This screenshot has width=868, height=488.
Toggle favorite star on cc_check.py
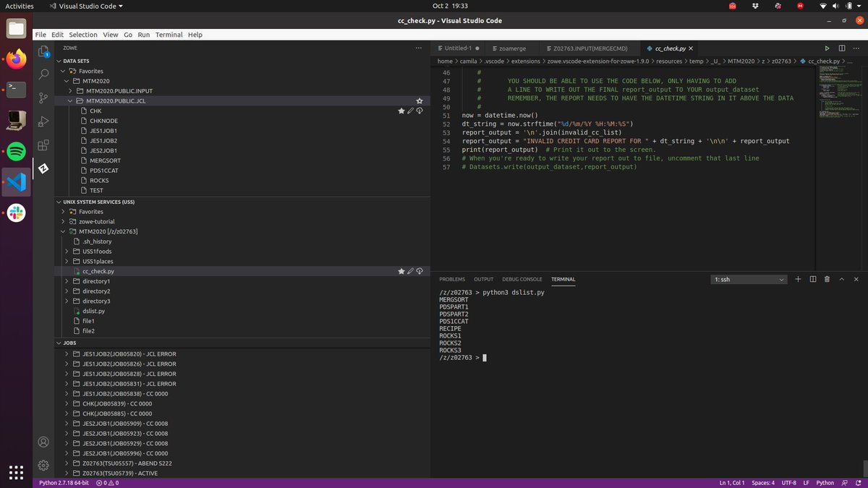[401, 271]
